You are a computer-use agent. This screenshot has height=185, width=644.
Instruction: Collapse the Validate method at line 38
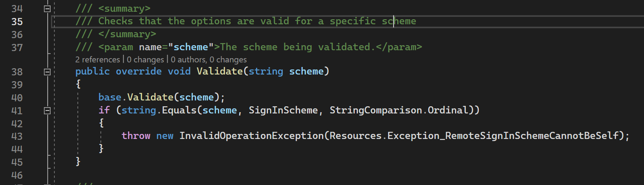(47, 72)
